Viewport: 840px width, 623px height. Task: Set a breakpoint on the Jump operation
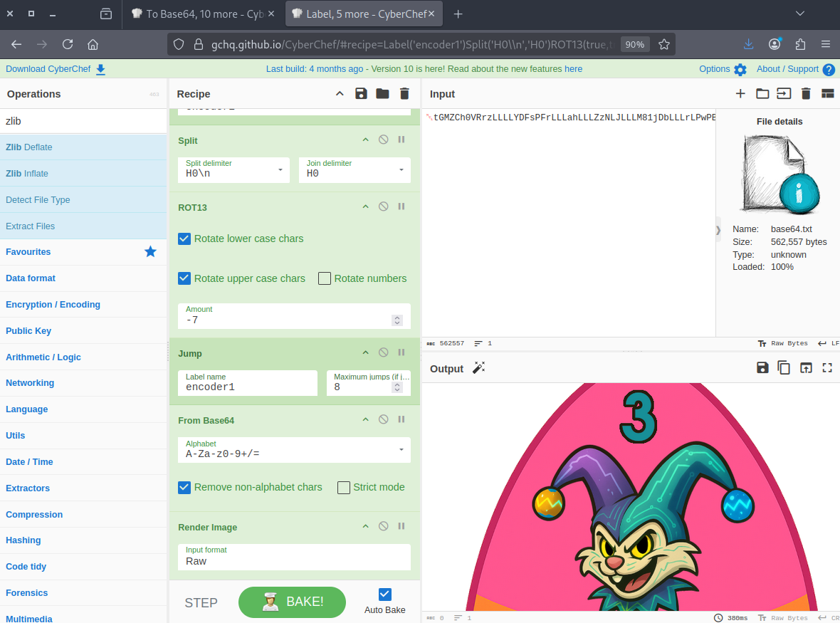coord(401,352)
